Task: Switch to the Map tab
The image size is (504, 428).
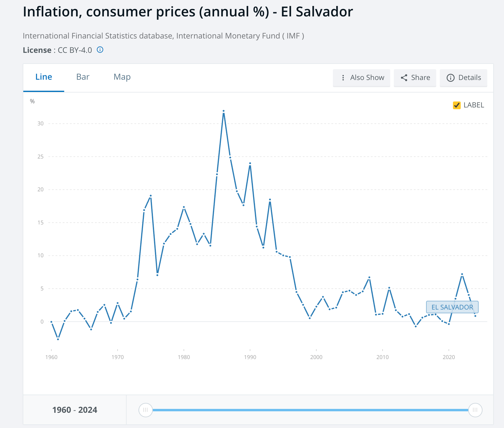Action: [x=122, y=77]
